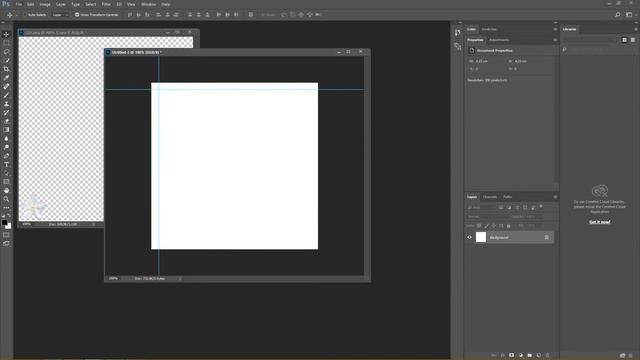Switch Libraries to grid view

point(624,40)
